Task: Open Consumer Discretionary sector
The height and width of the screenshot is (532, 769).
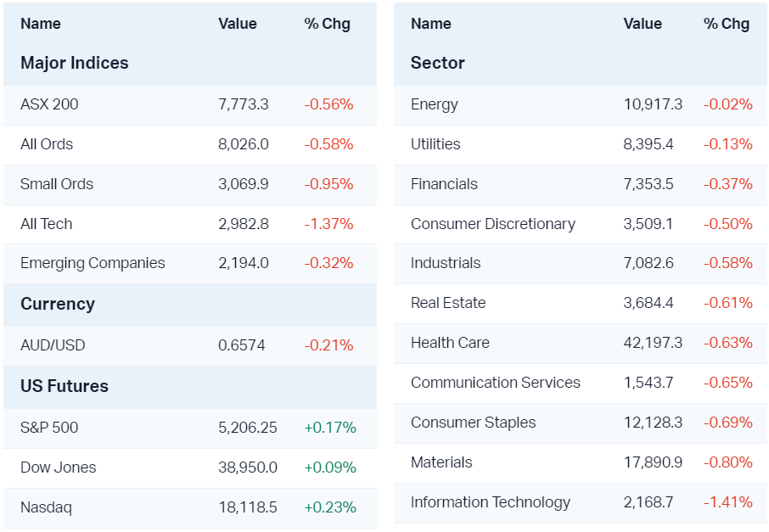Action: click(x=493, y=224)
